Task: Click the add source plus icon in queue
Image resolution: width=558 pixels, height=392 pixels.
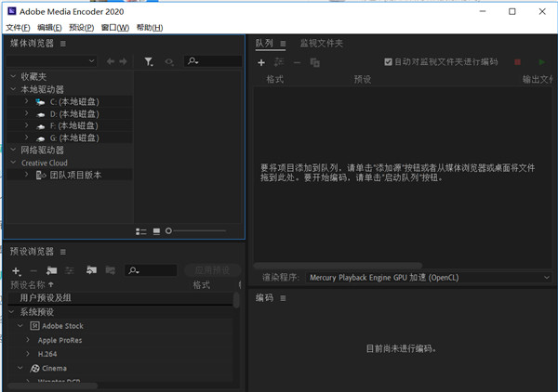Action: point(261,62)
